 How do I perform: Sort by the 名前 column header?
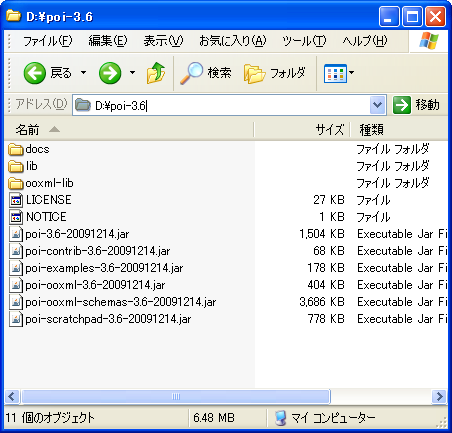129,129
